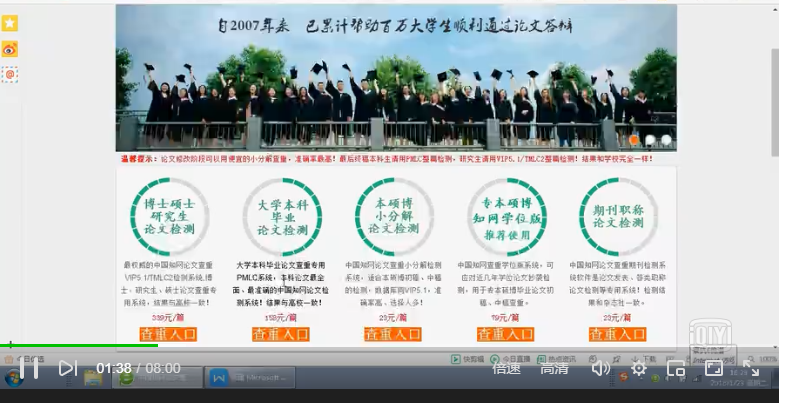Open the 高清 video quality menu
Screen dimensions: 786x403
554,368
